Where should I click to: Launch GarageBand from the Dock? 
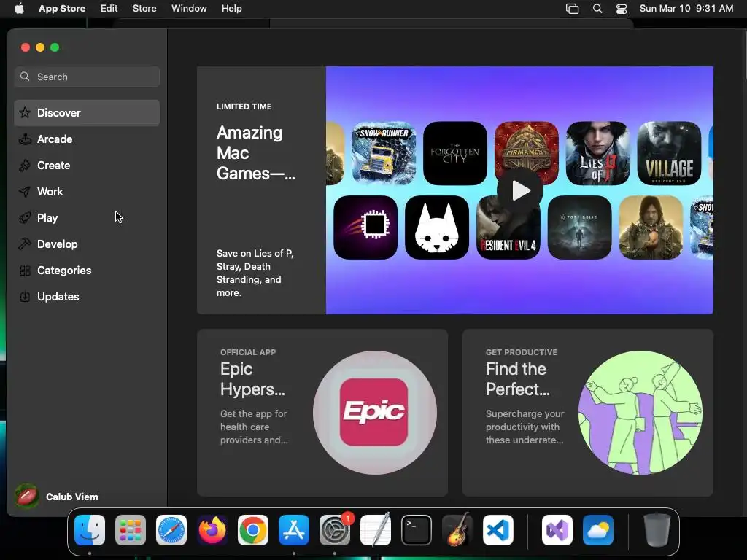pyautogui.click(x=457, y=530)
